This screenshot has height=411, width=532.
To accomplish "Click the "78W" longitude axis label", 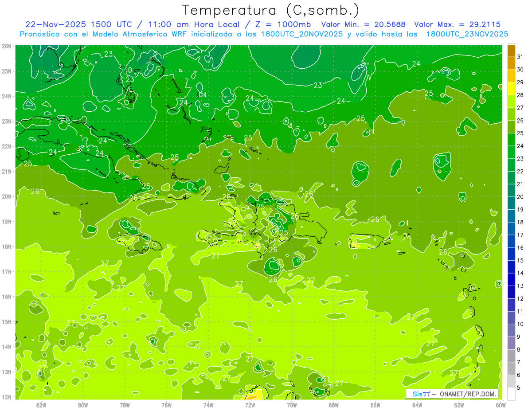I will tap(125, 405).
